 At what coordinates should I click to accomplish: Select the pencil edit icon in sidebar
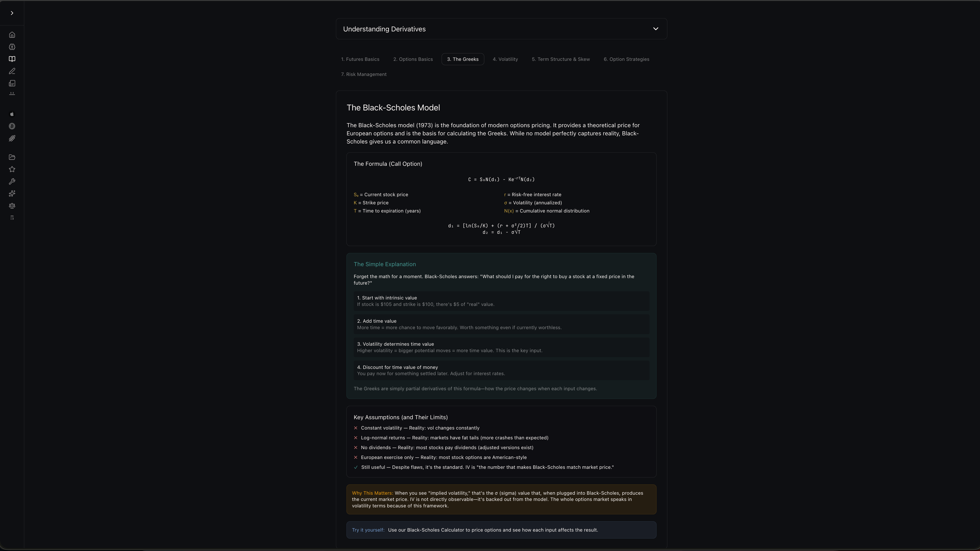click(12, 71)
